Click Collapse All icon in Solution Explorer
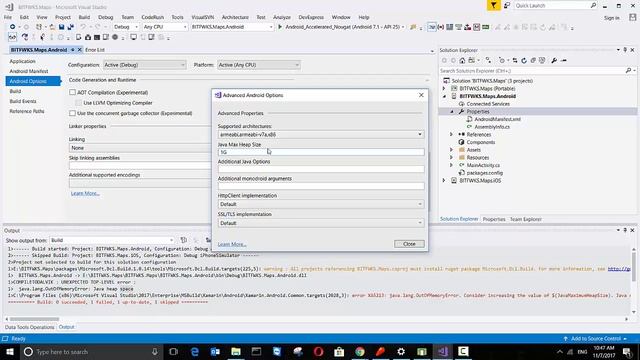The height and width of the screenshot is (360, 640). [x=533, y=60]
